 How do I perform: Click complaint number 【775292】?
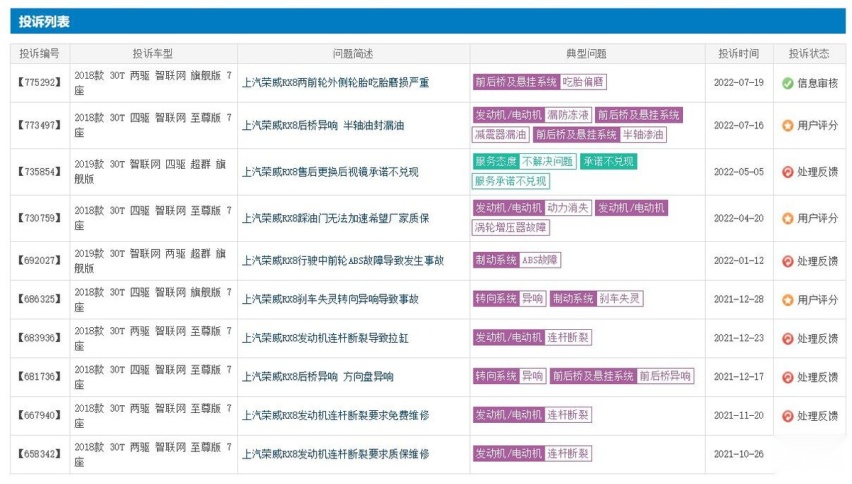(39, 83)
